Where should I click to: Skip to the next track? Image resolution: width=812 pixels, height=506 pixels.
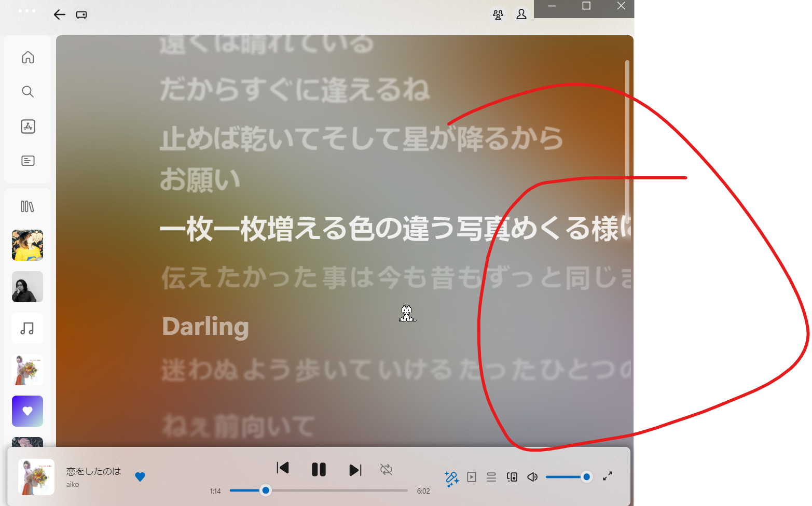[x=355, y=469]
